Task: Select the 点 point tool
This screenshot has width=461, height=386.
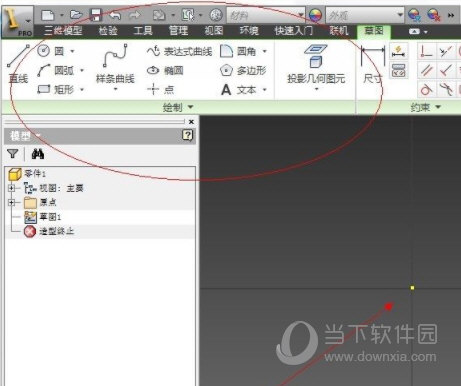Action: (160, 89)
